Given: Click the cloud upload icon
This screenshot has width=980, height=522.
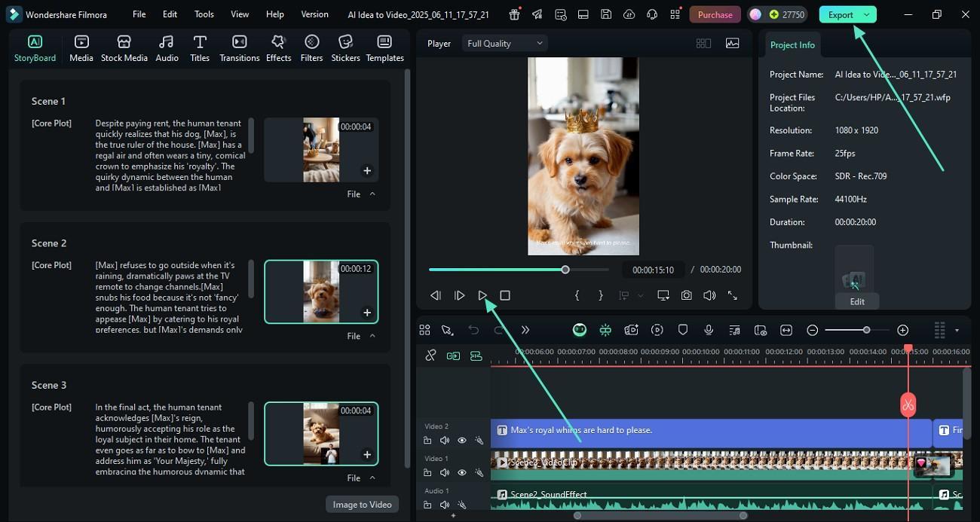Looking at the screenshot, I should [x=629, y=14].
